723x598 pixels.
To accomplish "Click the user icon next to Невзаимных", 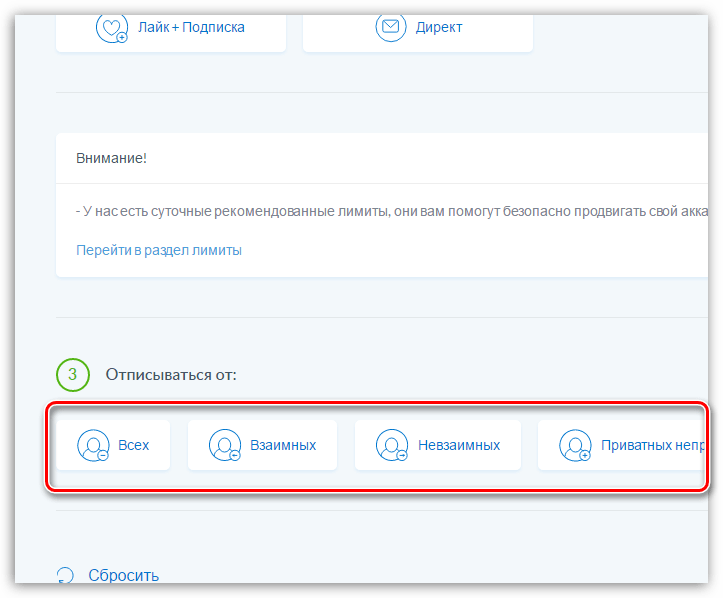I will pyautogui.click(x=392, y=445).
